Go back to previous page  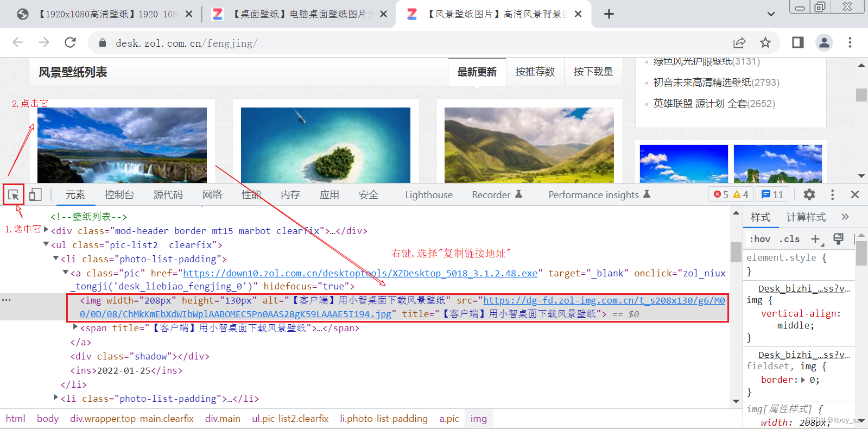[18, 42]
